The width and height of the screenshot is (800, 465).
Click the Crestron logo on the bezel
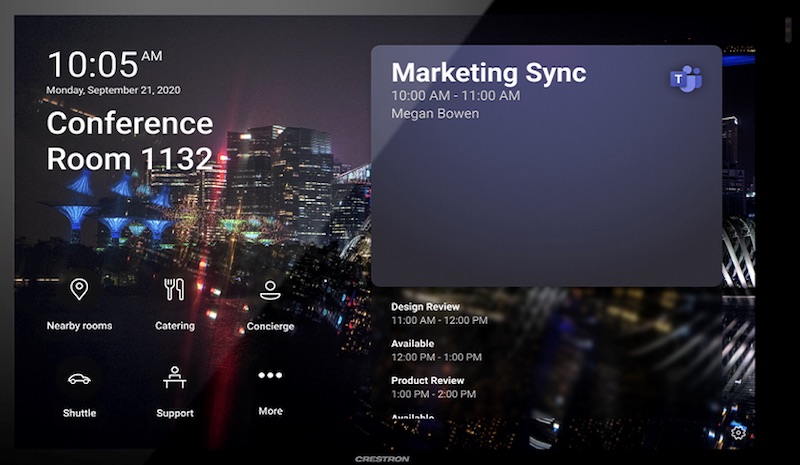382,458
